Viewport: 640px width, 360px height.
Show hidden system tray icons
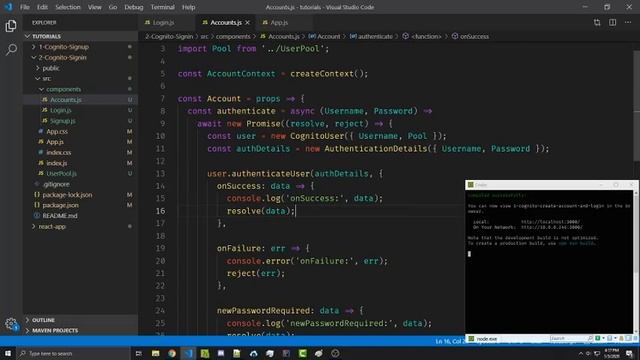point(580,353)
